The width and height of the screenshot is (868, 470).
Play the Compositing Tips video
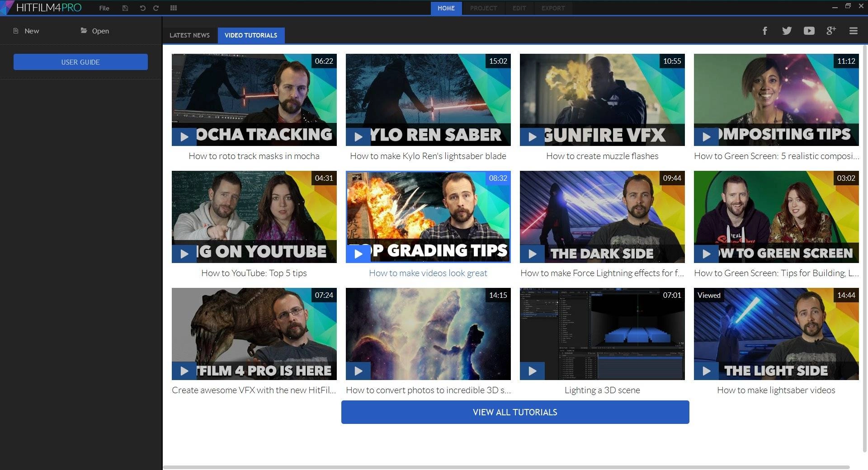click(x=706, y=136)
